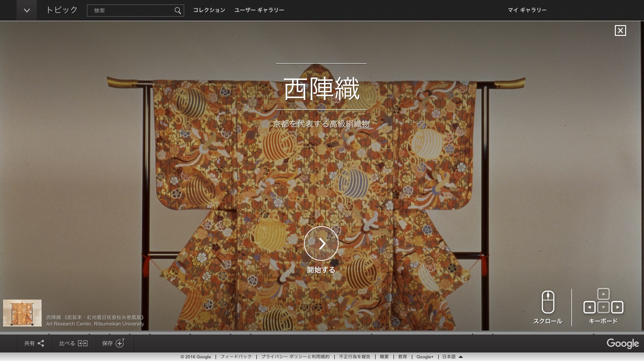The image size is (644, 361).
Task: Open the 概要 footer link
Action: click(x=384, y=357)
